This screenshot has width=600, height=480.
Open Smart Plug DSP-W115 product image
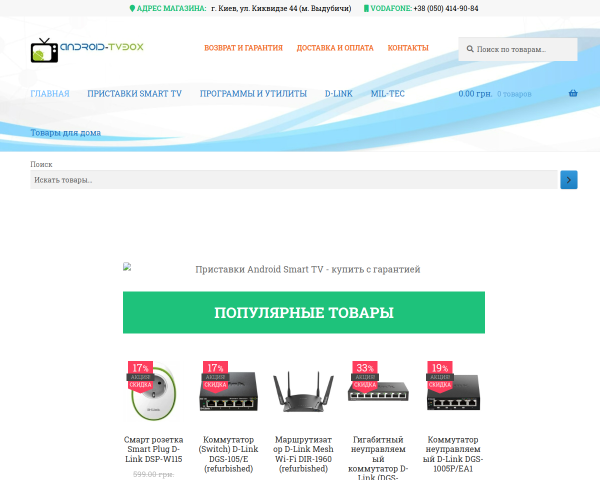153,394
